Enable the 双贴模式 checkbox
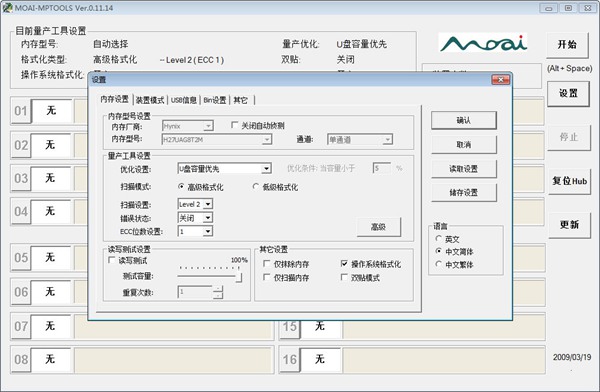Screen dimensions: 600x392 pyautogui.click(x=344, y=277)
